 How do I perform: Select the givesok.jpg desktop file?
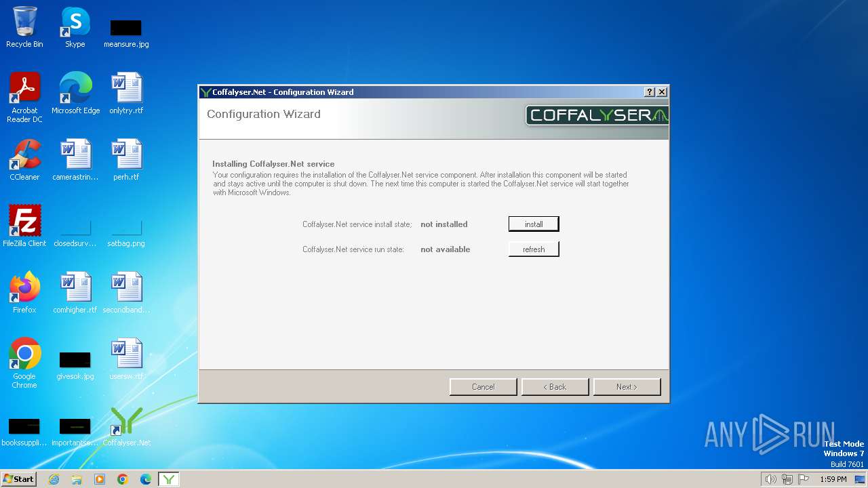tap(75, 366)
